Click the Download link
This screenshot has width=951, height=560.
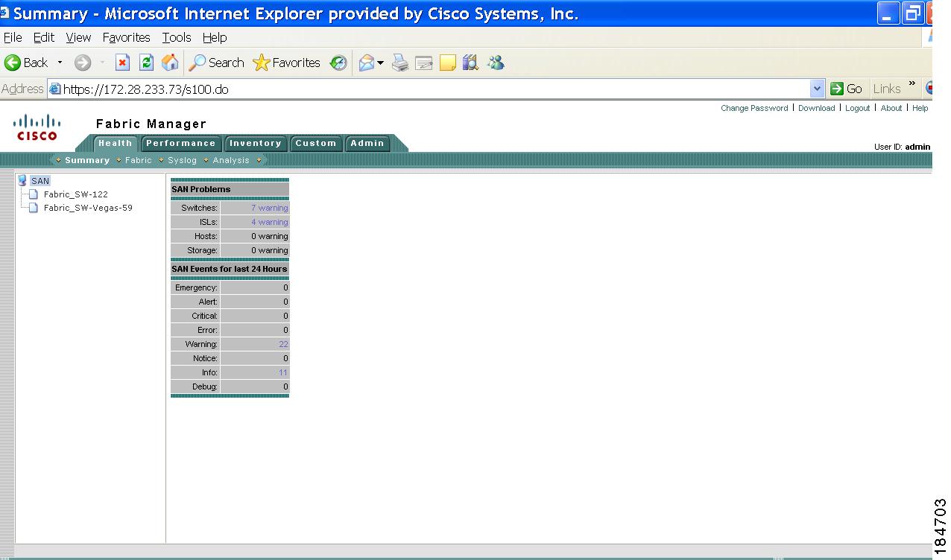coord(817,108)
